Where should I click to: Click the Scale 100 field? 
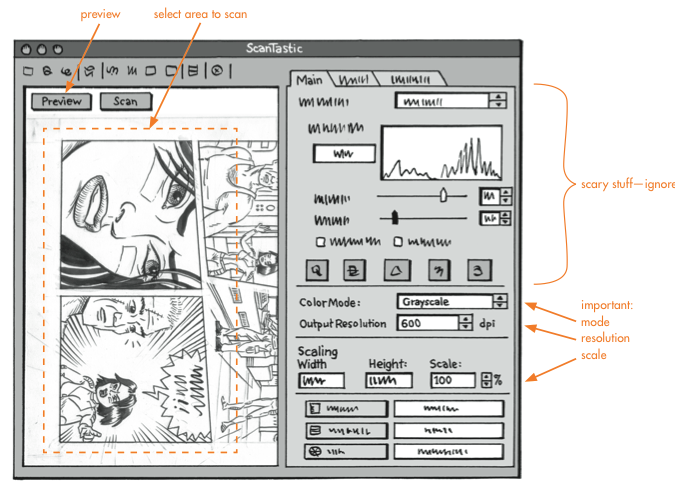click(x=453, y=380)
